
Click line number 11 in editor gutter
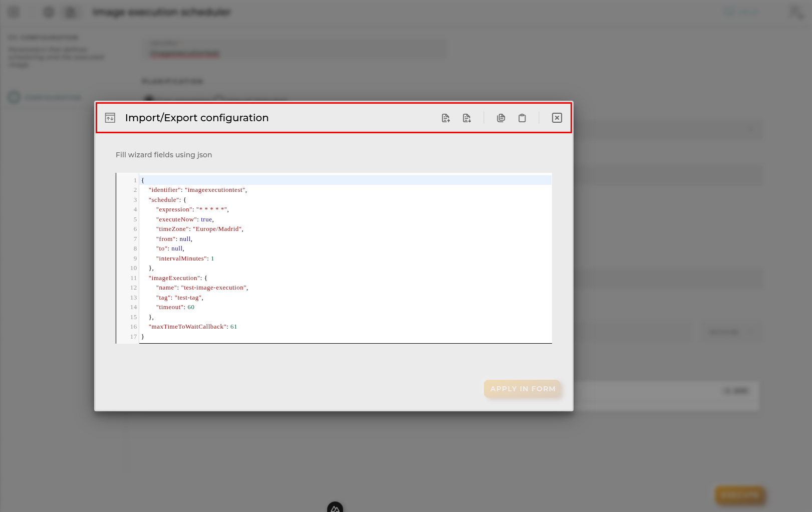pos(133,278)
